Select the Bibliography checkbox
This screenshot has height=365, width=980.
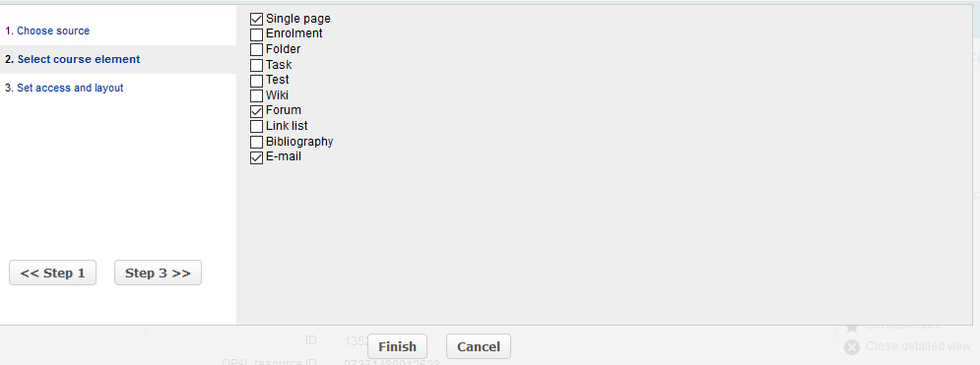coord(256,143)
